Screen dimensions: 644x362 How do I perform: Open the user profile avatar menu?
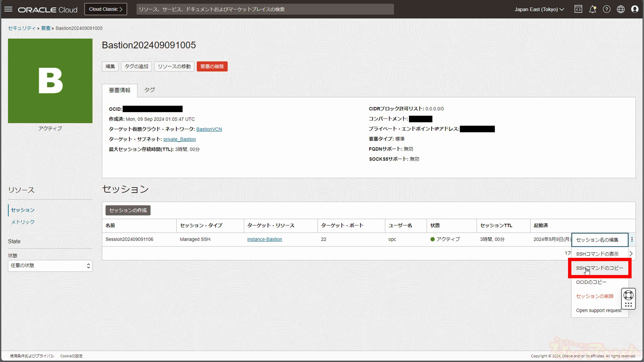634,9
